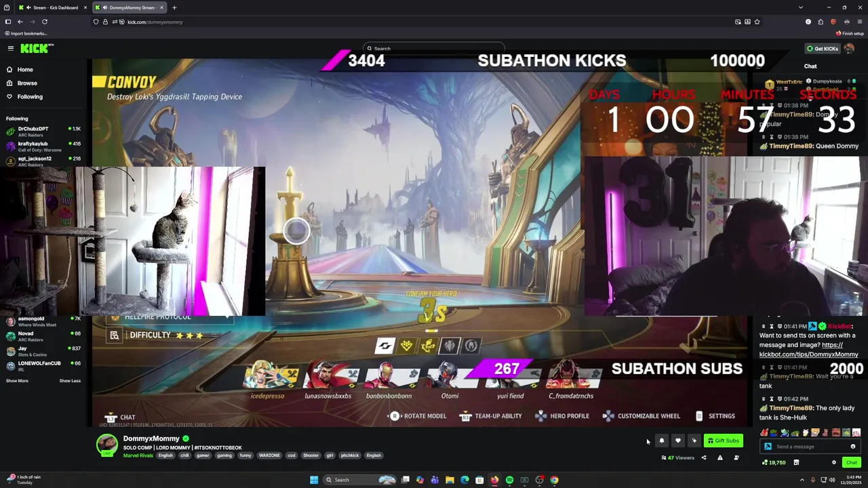Click the WARZONE stream tag
The image size is (868, 488).
[x=269, y=455]
